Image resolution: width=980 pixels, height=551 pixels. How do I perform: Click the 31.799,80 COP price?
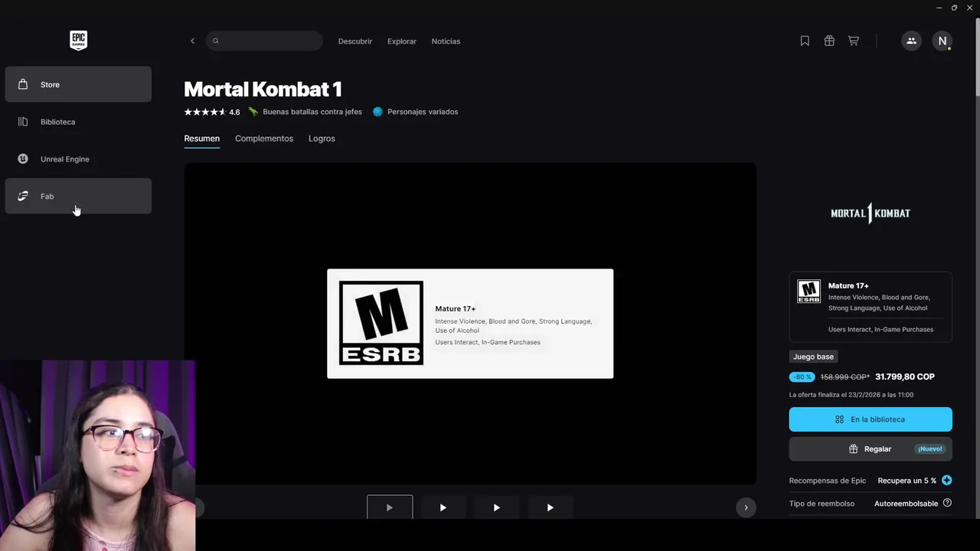point(905,377)
